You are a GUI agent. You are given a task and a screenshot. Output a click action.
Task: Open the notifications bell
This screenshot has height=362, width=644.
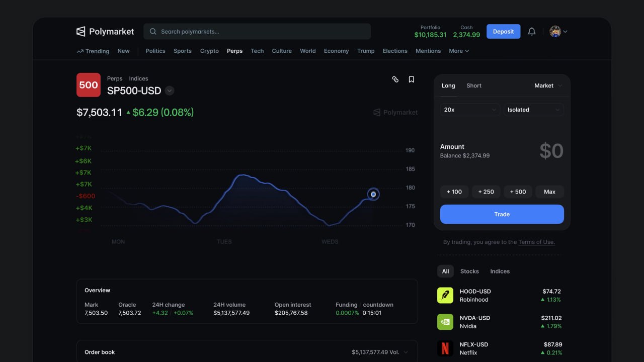pos(532,31)
